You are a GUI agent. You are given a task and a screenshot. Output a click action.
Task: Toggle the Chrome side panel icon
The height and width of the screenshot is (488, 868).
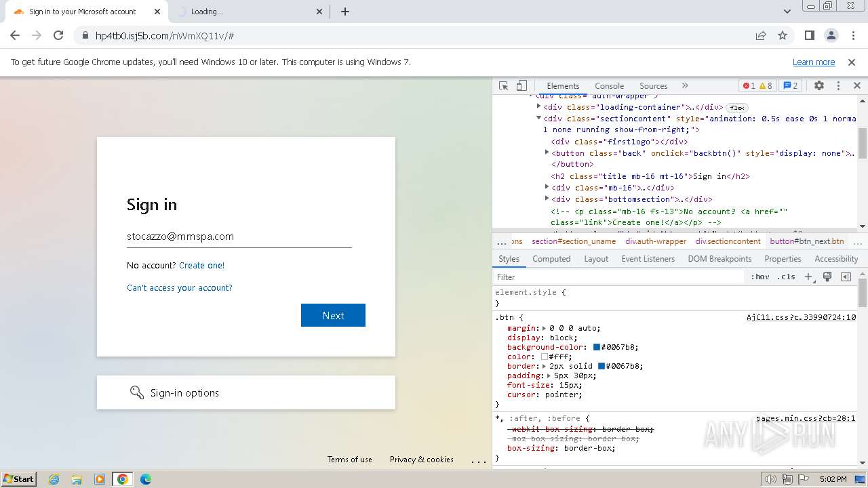click(x=809, y=36)
